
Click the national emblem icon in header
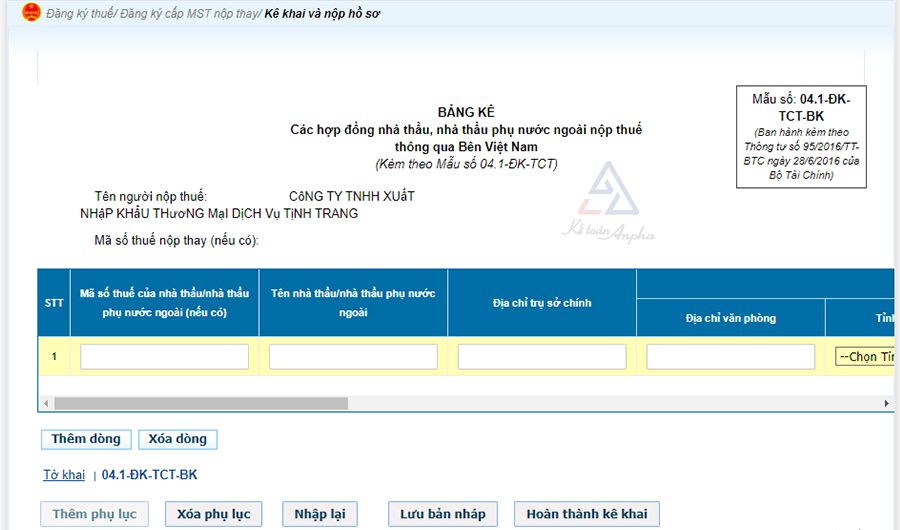(x=30, y=14)
